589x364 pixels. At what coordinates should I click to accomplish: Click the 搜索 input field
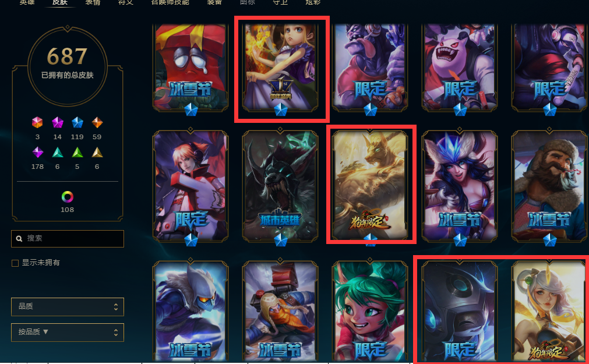68,239
